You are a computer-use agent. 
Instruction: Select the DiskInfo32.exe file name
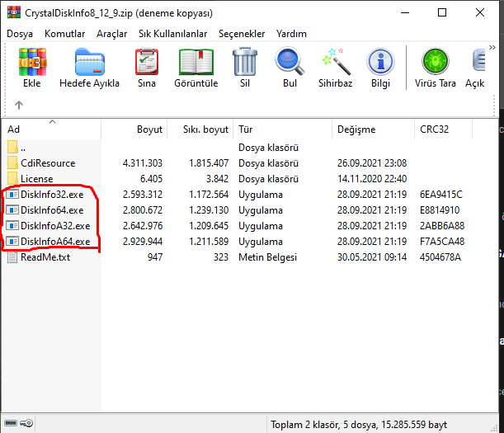pos(52,195)
